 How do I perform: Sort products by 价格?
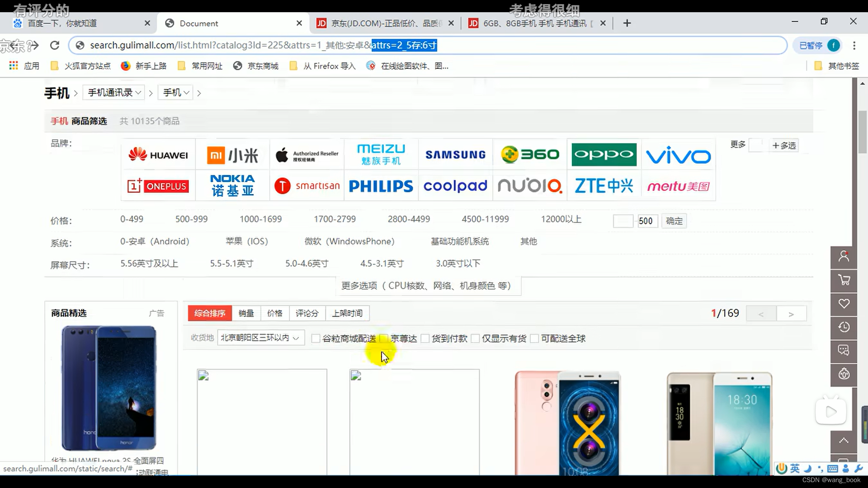[x=275, y=313]
